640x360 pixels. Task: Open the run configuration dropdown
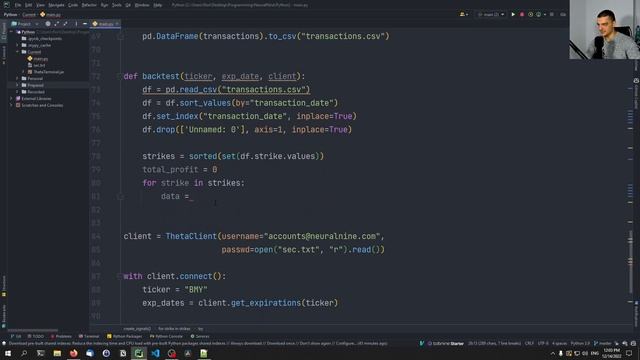[x=491, y=14]
